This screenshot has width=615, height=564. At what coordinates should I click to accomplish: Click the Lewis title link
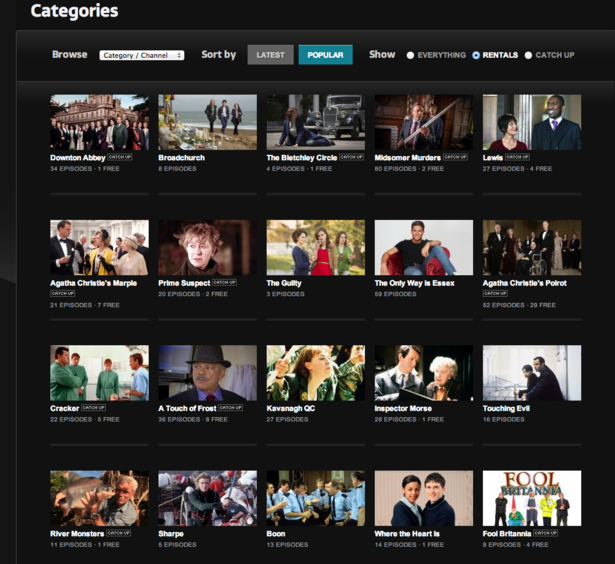(493, 158)
